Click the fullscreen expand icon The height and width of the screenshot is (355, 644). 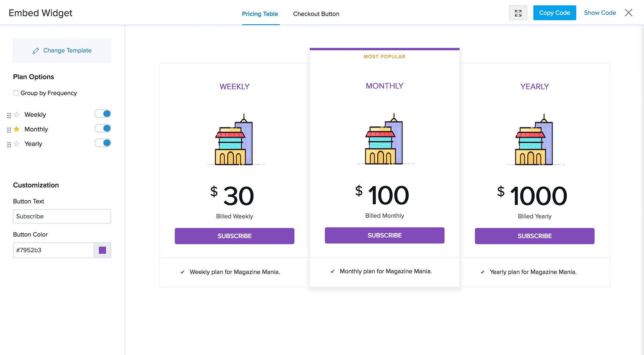(x=518, y=12)
